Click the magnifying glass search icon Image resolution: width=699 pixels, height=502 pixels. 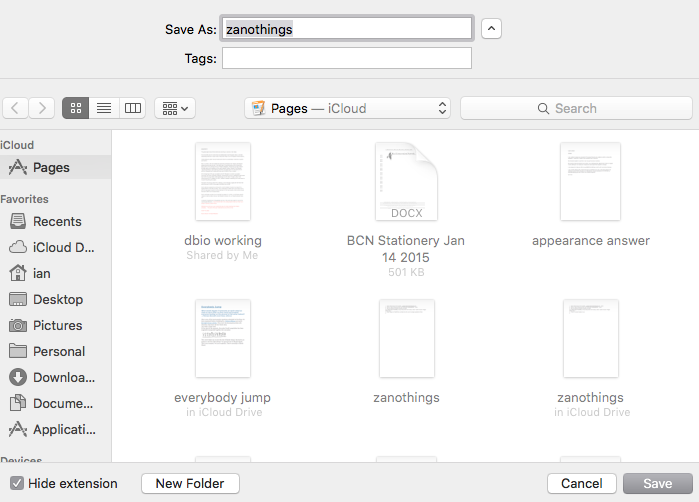pyautogui.click(x=543, y=108)
